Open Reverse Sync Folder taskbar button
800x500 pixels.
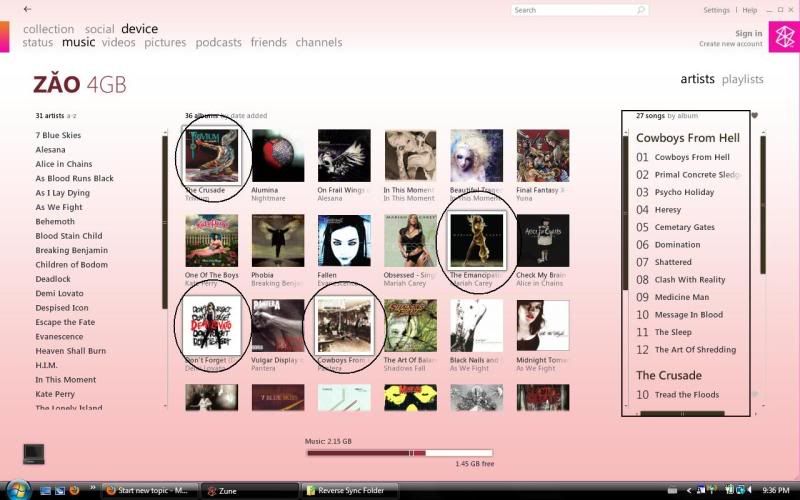[352, 490]
